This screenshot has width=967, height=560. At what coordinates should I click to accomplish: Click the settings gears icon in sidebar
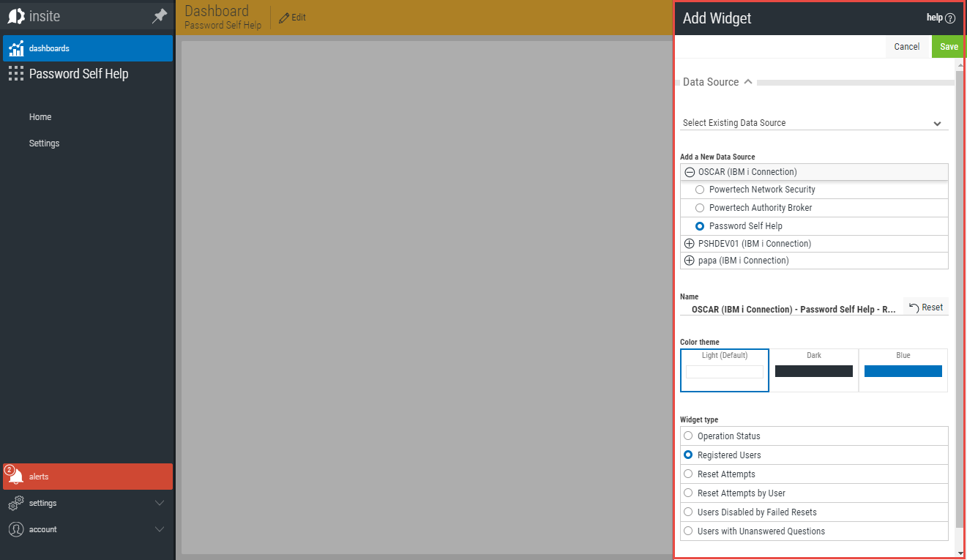(x=16, y=503)
